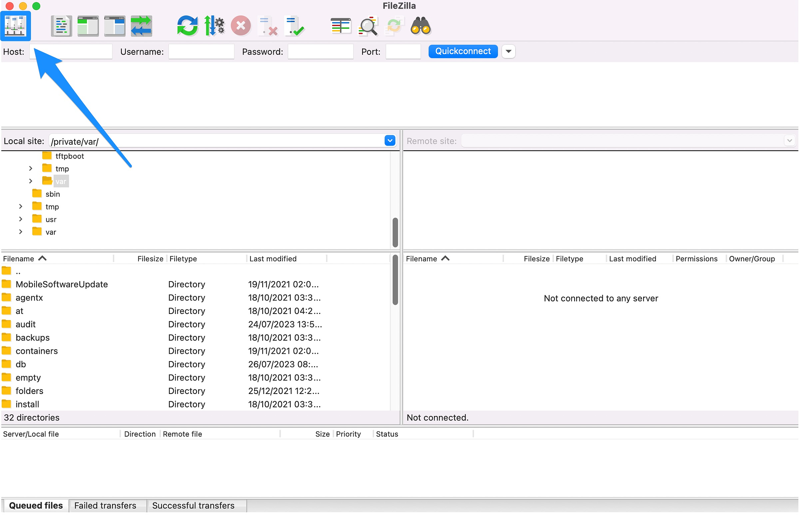Select the 'Failed transfers' tab

(106, 505)
